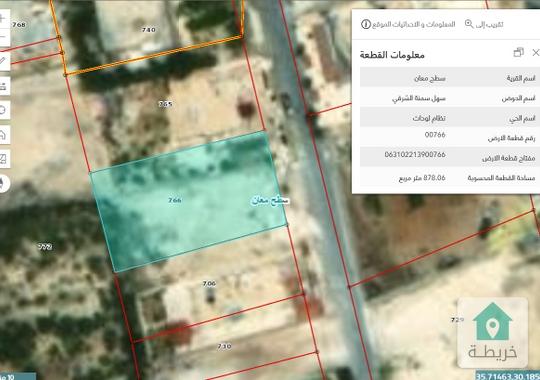540x380 pixels.
Task: Select the area value '878.06 متر مربع'
Action: (422, 178)
